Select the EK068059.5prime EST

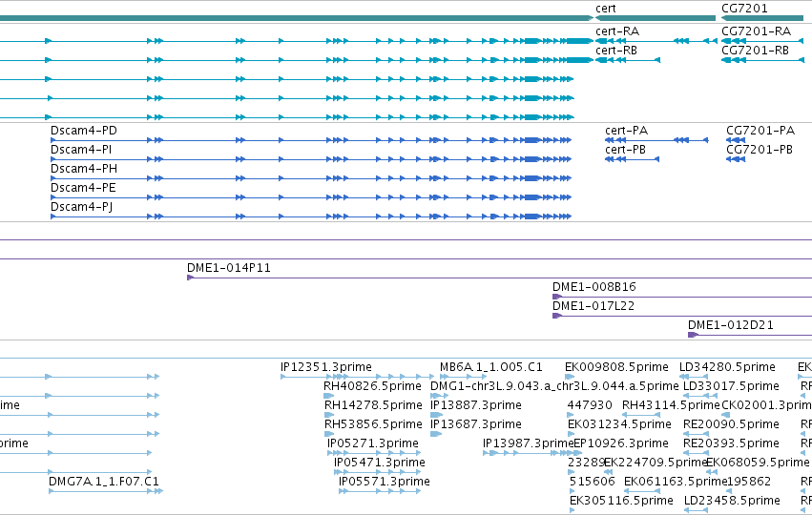coord(712,472)
